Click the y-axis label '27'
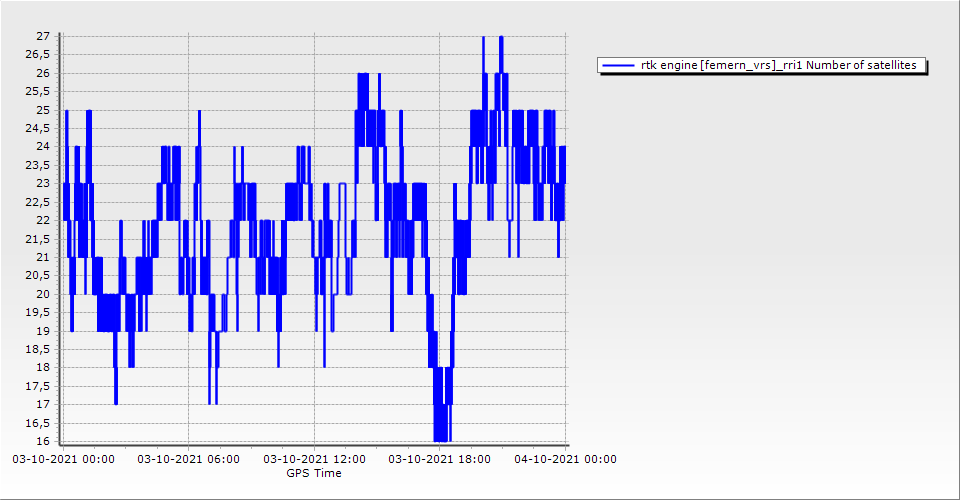Screen dimensions: 960x500 pos(43,36)
